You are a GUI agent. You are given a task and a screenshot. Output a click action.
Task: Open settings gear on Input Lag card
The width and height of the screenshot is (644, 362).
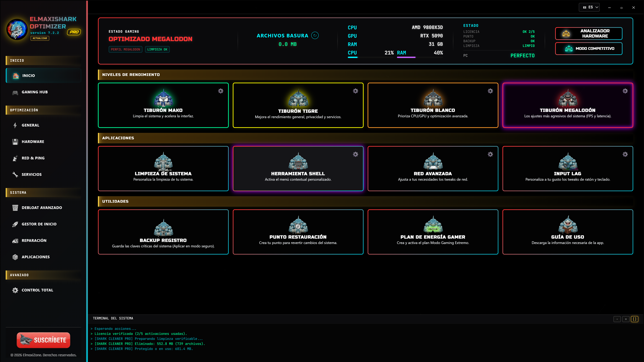click(625, 154)
